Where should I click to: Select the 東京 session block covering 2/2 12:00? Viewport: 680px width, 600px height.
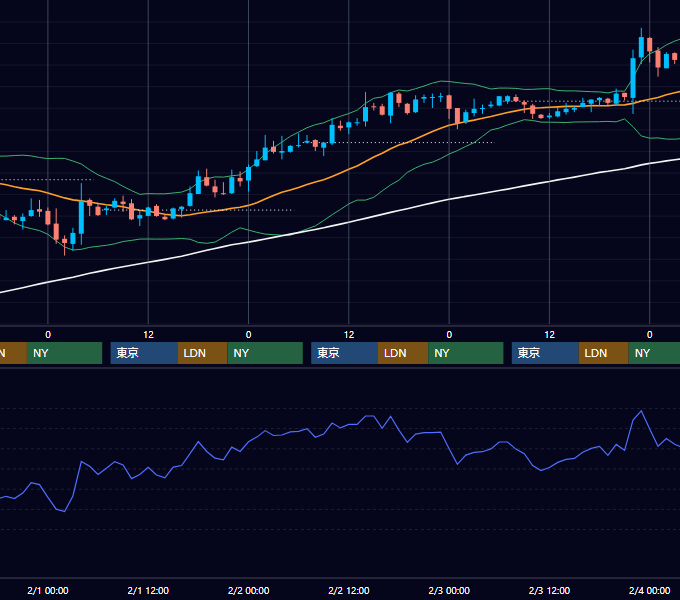click(x=345, y=353)
